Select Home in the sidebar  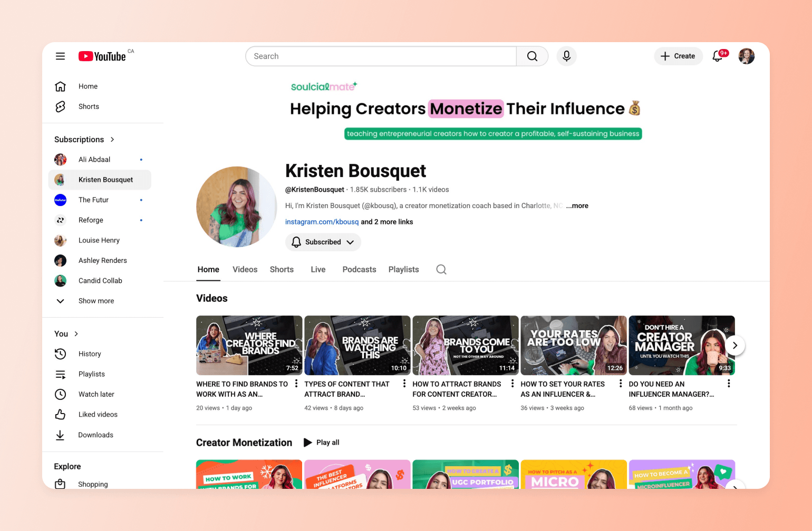[88, 86]
